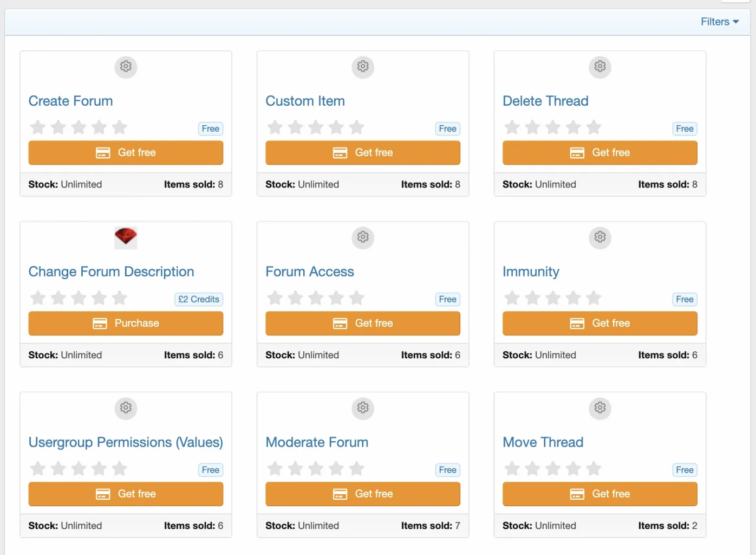Open the Move Thread item link
The image size is (756, 555).
543,442
